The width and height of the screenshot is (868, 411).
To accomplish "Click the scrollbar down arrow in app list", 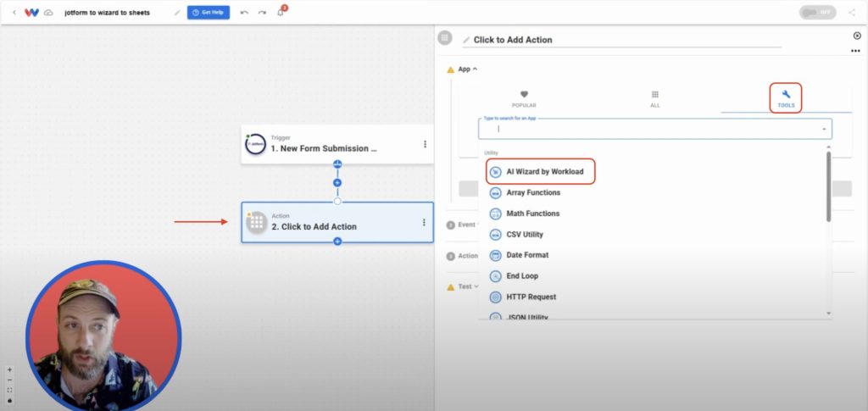I will click(828, 314).
